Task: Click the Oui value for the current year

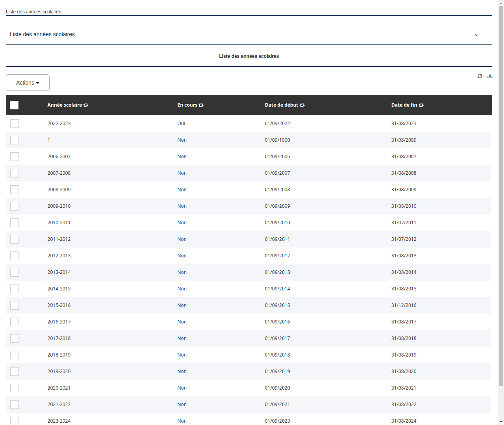Action: (181, 123)
